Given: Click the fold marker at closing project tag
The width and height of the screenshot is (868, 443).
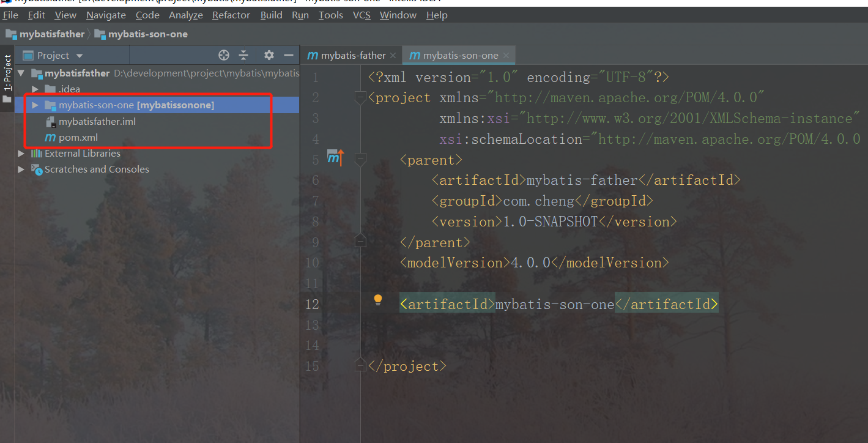Looking at the screenshot, I should (x=360, y=365).
